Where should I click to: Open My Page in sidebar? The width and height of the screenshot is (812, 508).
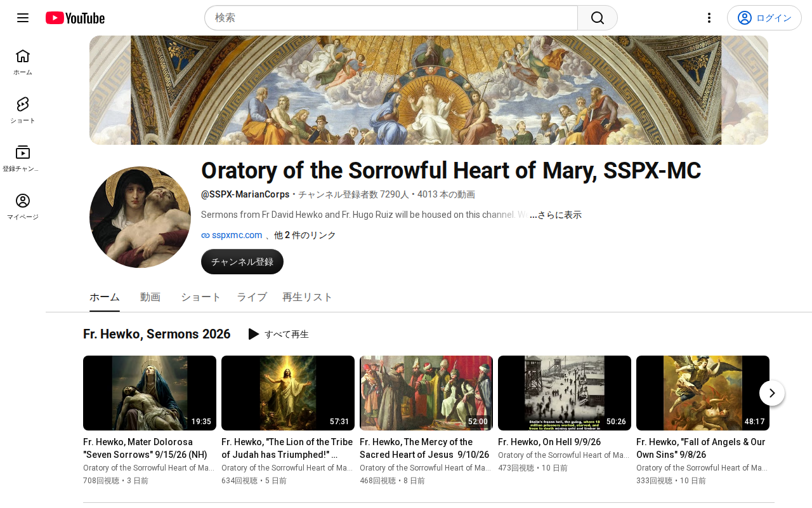(23, 207)
